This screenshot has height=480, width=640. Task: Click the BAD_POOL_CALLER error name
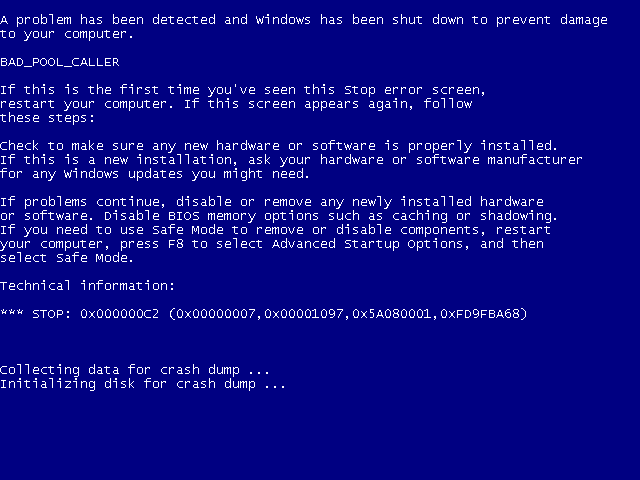[x=60, y=62]
